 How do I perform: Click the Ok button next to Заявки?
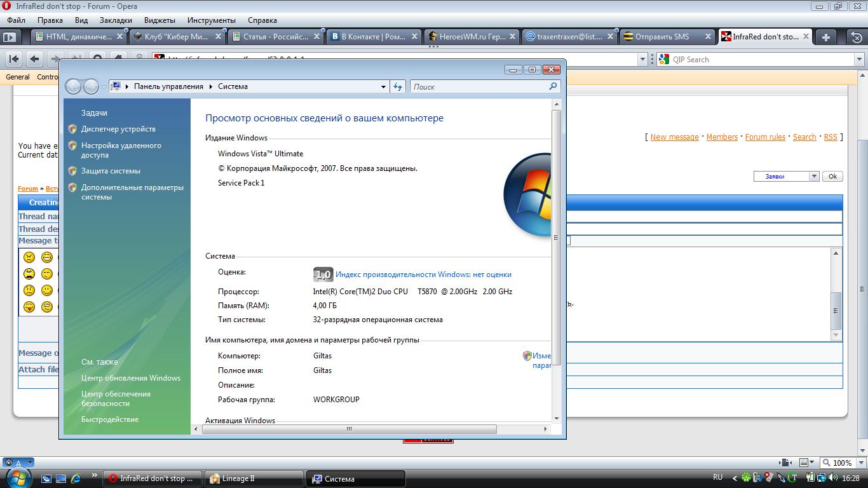[x=832, y=176]
